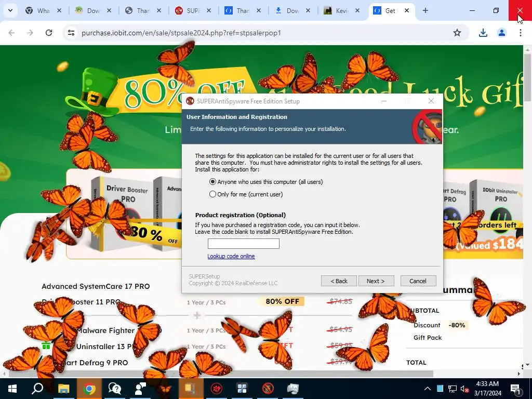Switch to 'Than' tab with IObit icon
The image size is (532, 399).
point(237,10)
